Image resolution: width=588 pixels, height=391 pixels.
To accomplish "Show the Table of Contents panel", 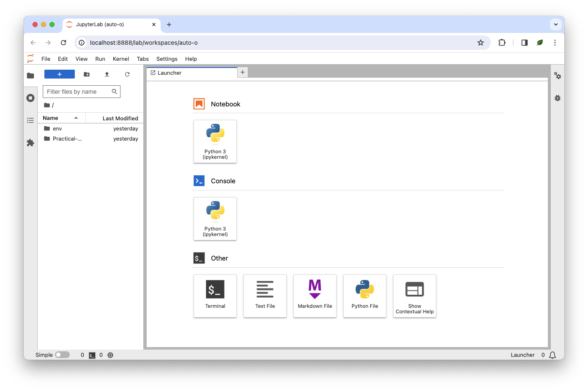I will point(30,120).
